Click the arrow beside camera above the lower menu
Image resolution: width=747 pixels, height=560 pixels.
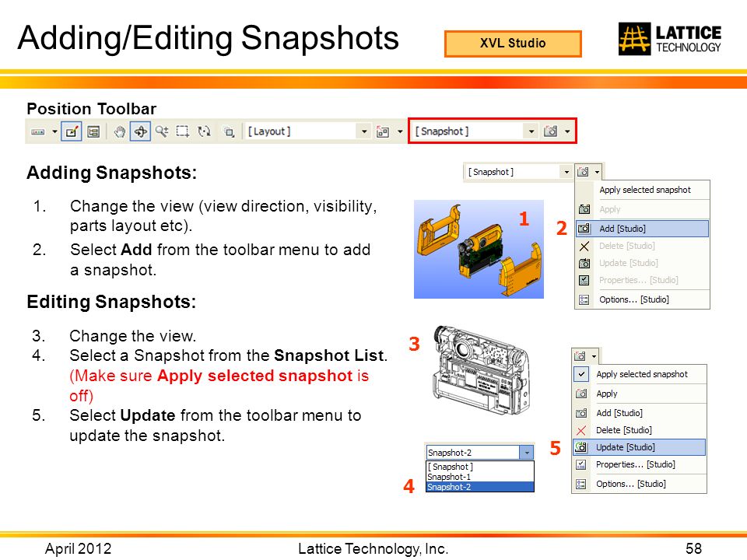pyautogui.click(x=594, y=356)
